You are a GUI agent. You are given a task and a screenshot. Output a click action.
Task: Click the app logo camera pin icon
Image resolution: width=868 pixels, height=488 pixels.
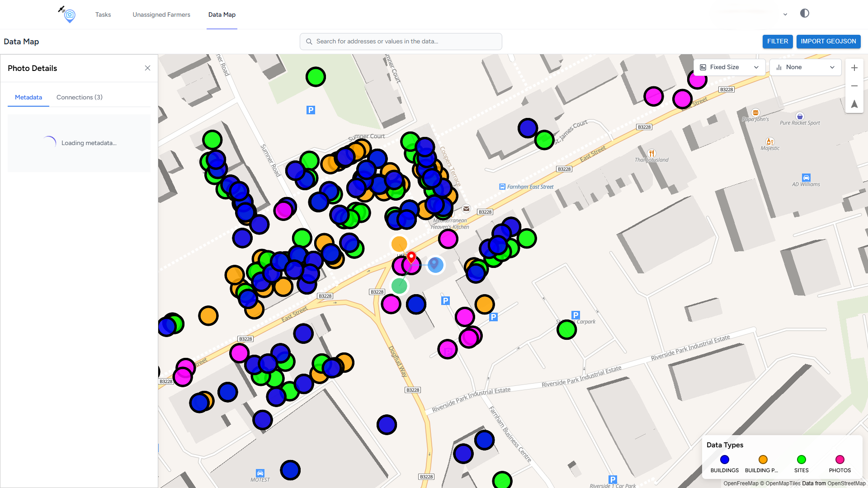(x=69, y=14)
